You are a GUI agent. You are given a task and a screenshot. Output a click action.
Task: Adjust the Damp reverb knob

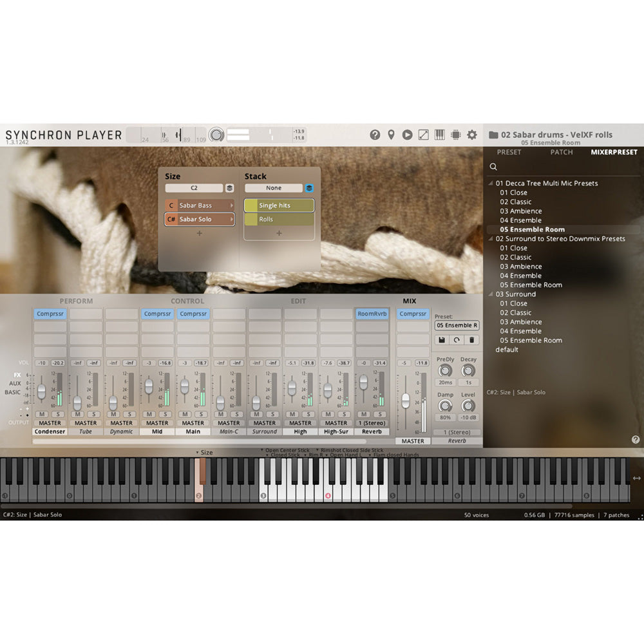tap(445, 406)
